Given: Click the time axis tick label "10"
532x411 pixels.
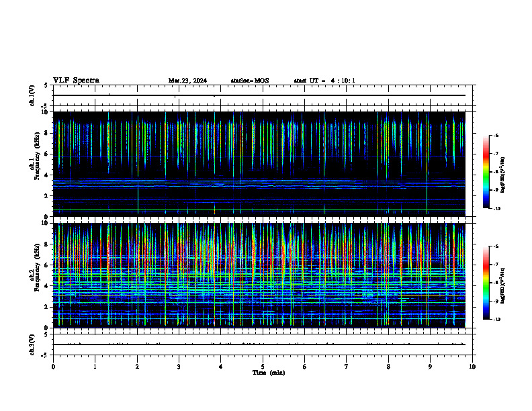Looking at the screenshot, I should click(472, 367).
